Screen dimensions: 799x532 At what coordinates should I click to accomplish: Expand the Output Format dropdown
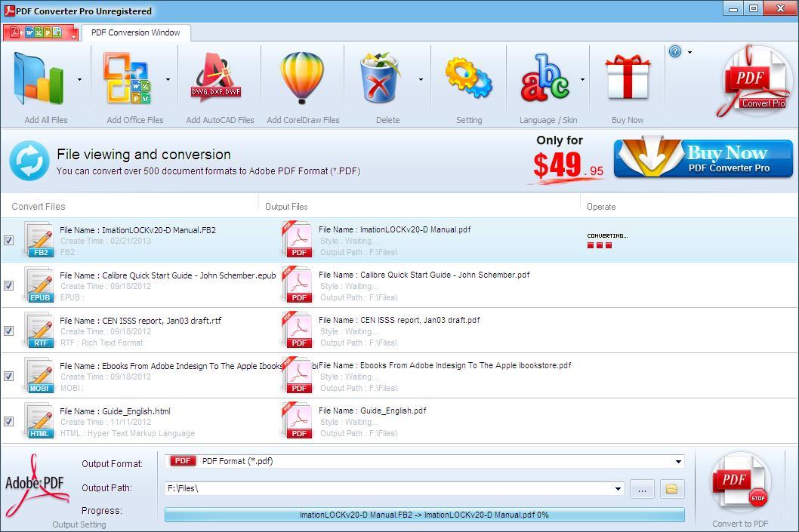coord(678,462)
